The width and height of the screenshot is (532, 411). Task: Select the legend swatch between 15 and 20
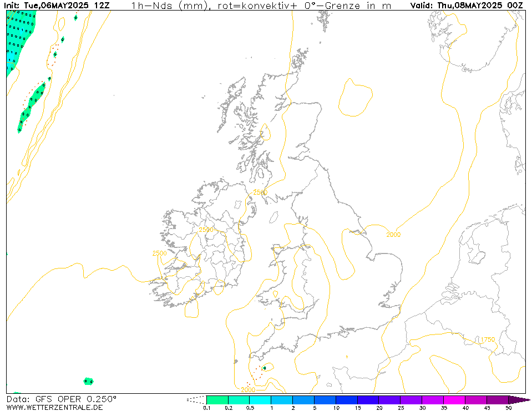pyautogui.click(x=368, y=400)
